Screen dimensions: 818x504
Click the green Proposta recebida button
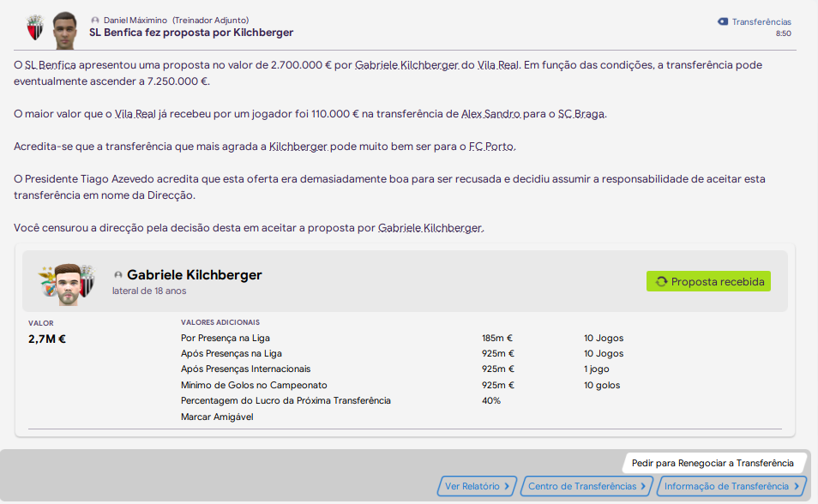[x=708, y=281]
